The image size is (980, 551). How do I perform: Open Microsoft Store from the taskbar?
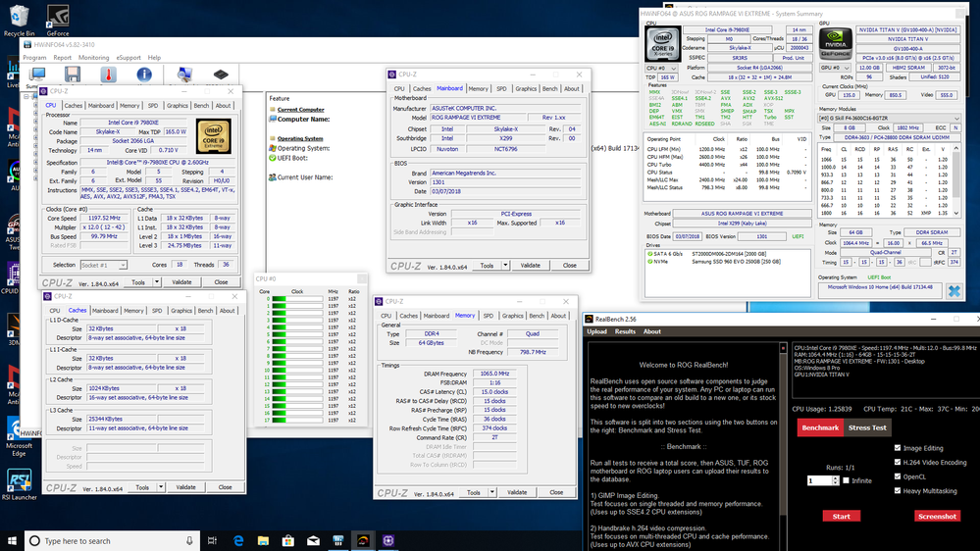pos(288,541)
